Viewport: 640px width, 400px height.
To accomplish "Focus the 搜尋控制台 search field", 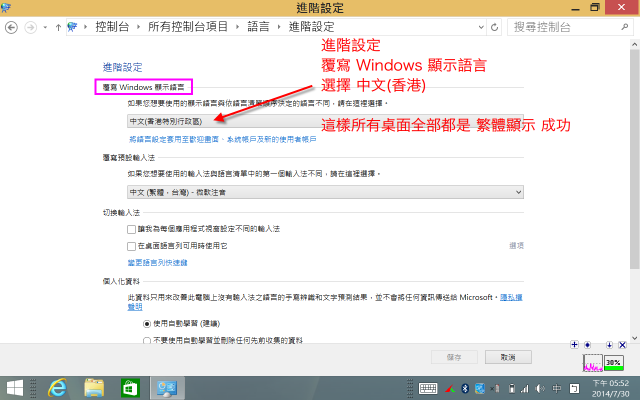I will click(x=570, y=27).
